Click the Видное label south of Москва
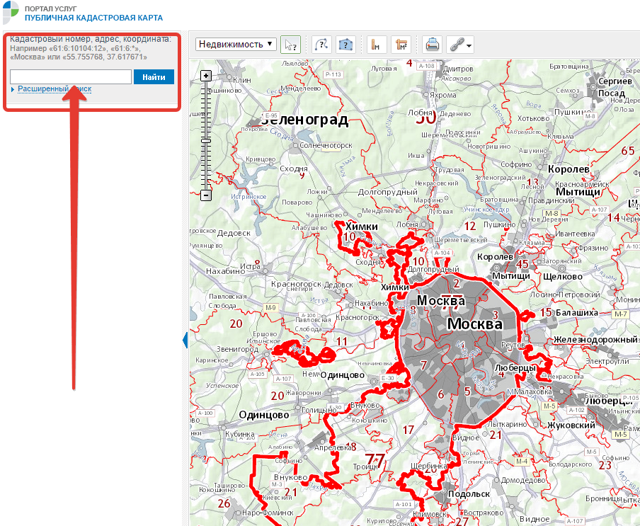The height and width of the screenshot is (526, 640). point(465,437)
